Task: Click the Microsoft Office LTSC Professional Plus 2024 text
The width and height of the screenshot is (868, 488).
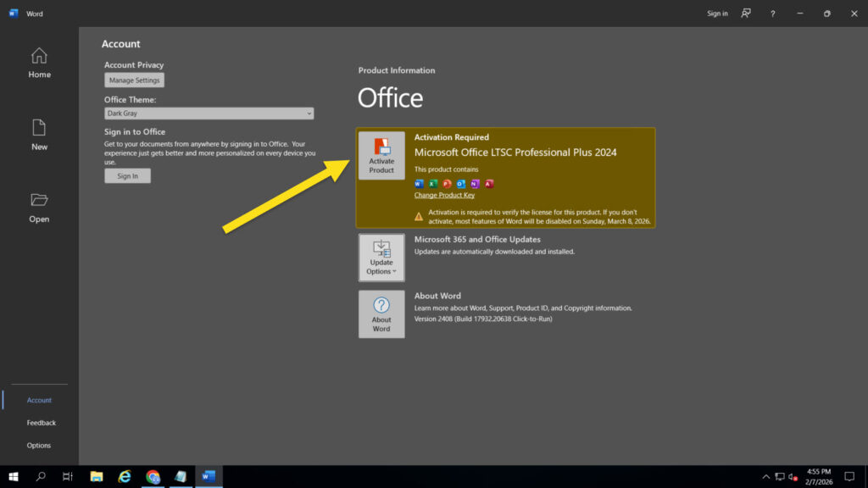Action: [x=515, y=152]
